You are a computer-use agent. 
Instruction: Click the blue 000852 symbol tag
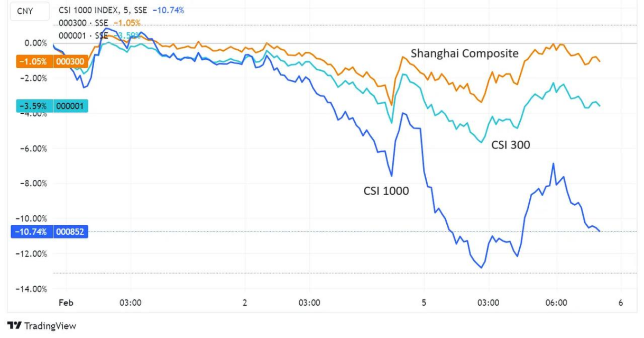(x=70, y=232)
